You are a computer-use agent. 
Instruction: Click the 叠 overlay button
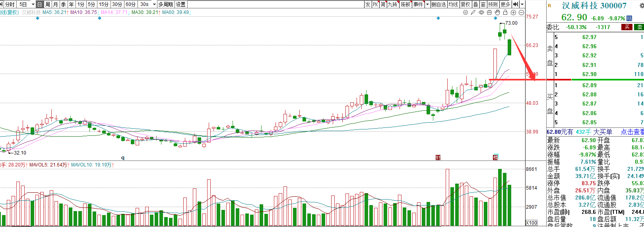(x=476, y=4)
